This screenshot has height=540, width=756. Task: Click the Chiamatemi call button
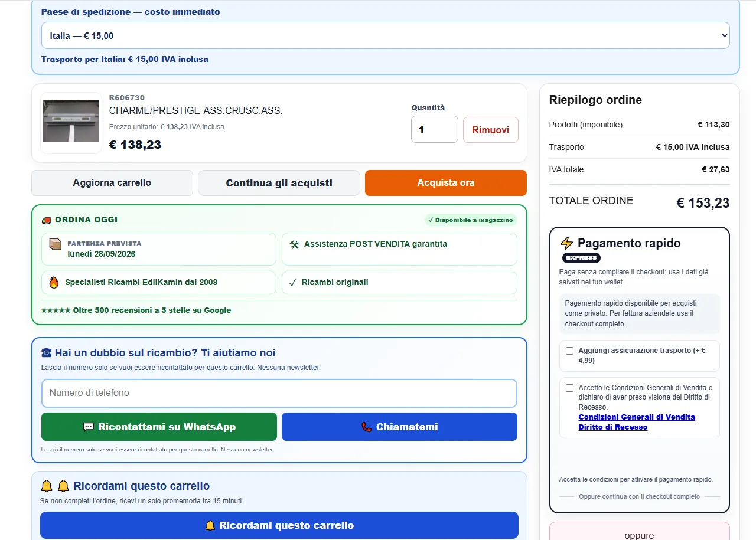click(399, 427)
